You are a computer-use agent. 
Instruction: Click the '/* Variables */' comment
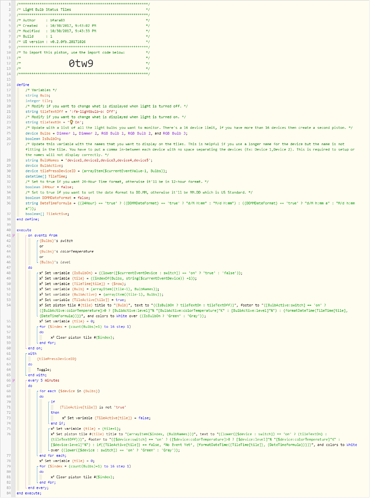(41, 90)
